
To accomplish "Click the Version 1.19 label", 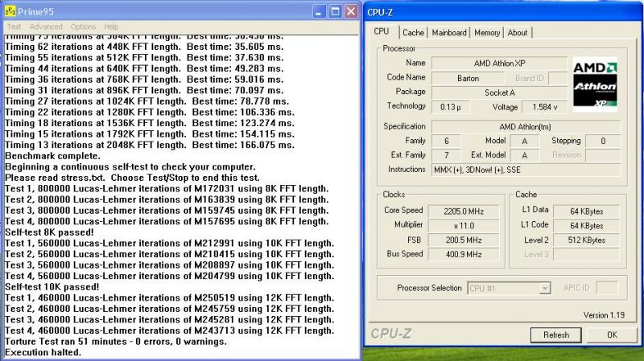I will pyautogui.click(x=604, y=315).
